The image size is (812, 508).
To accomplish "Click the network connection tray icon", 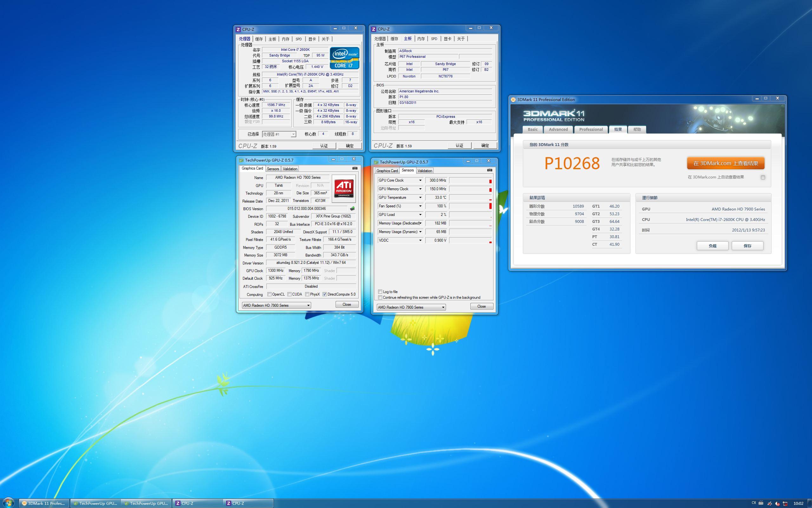I will (x=785, y=503).
